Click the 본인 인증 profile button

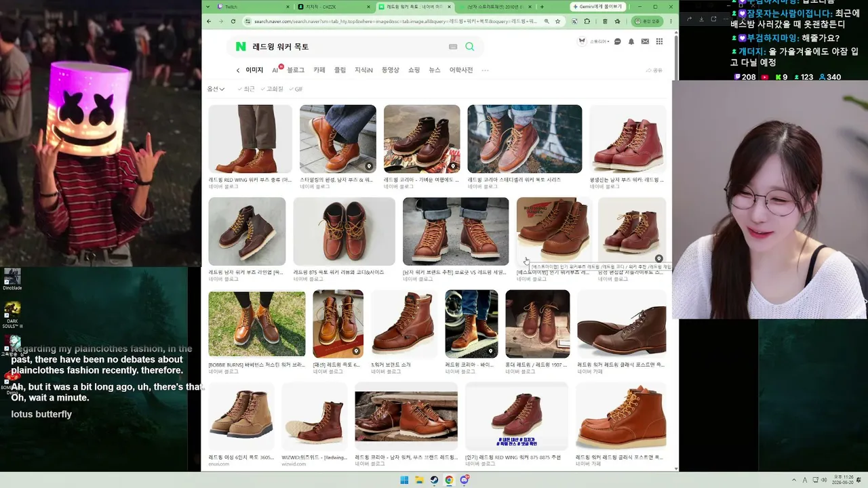click(x=647, y=21)
